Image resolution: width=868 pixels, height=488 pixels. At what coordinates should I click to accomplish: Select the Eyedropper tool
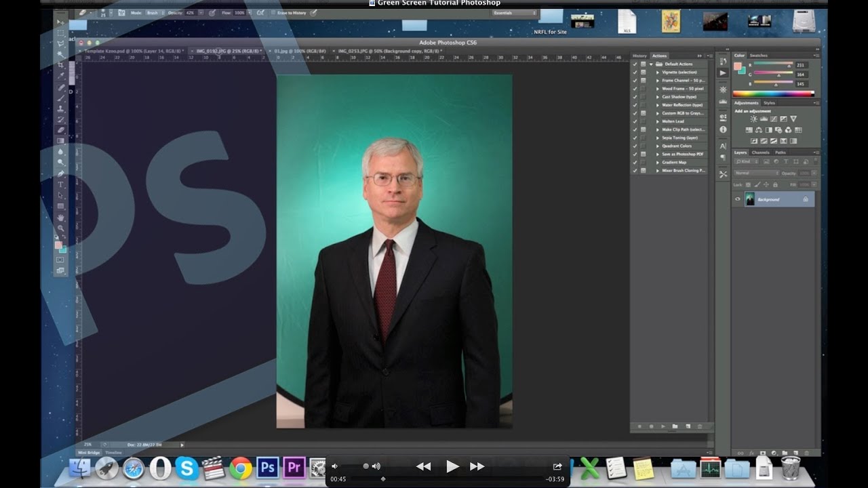point(61,76)
